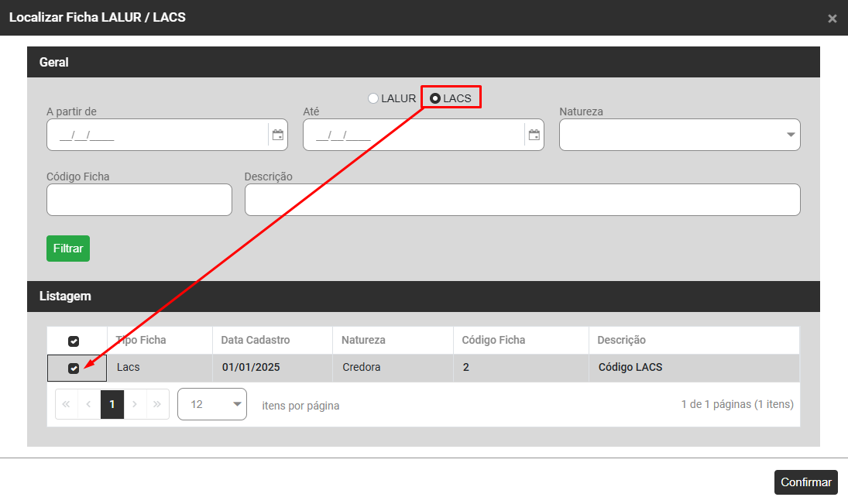Click the Geral section header
Screen dimensions: 848x504
(424, 62)
